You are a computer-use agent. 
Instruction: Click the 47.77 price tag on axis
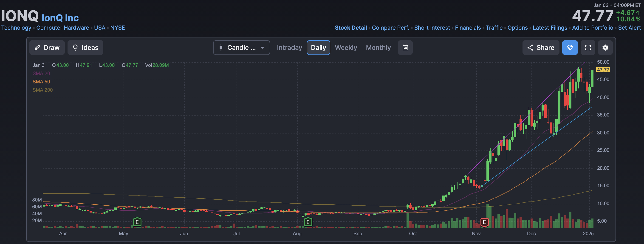tap(603, 70)
